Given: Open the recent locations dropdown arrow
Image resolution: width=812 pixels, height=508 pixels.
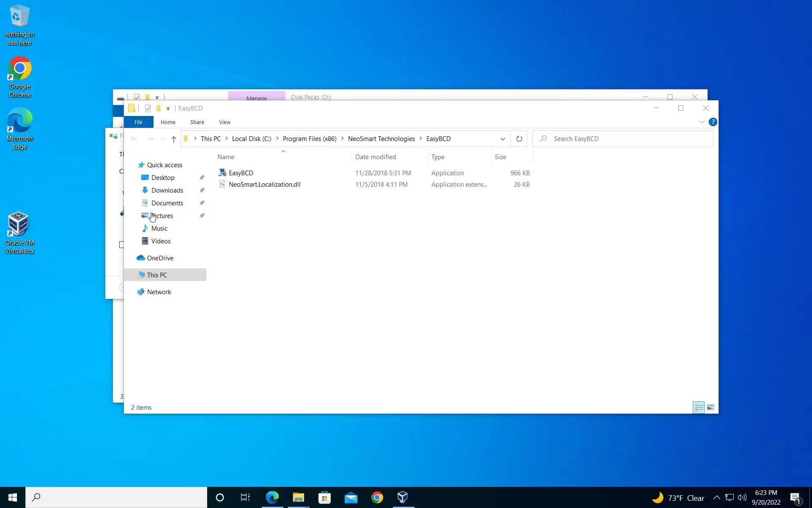Looking at the screenshot, I should pyautogui.click(x=163, y=139).
